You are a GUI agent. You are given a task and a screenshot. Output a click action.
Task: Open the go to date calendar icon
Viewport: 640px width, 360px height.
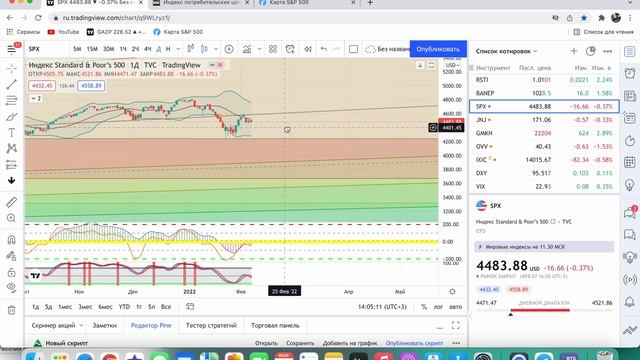(x=190, y=307)
